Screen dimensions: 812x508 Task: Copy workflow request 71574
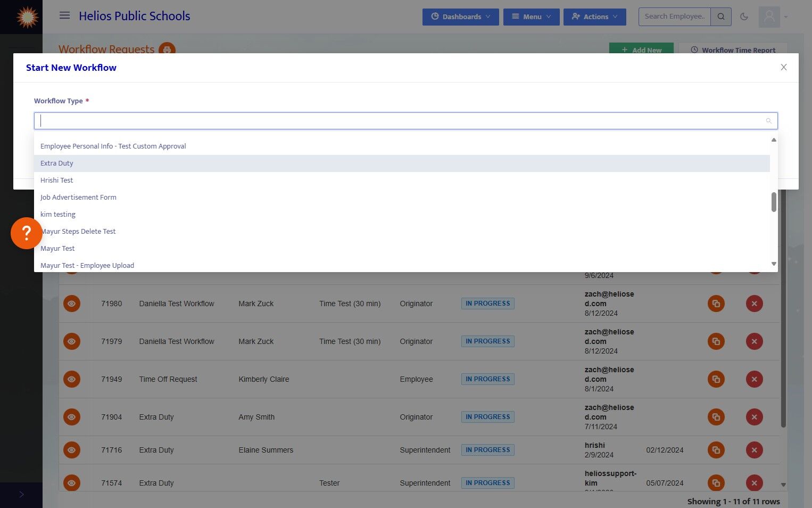716,483
